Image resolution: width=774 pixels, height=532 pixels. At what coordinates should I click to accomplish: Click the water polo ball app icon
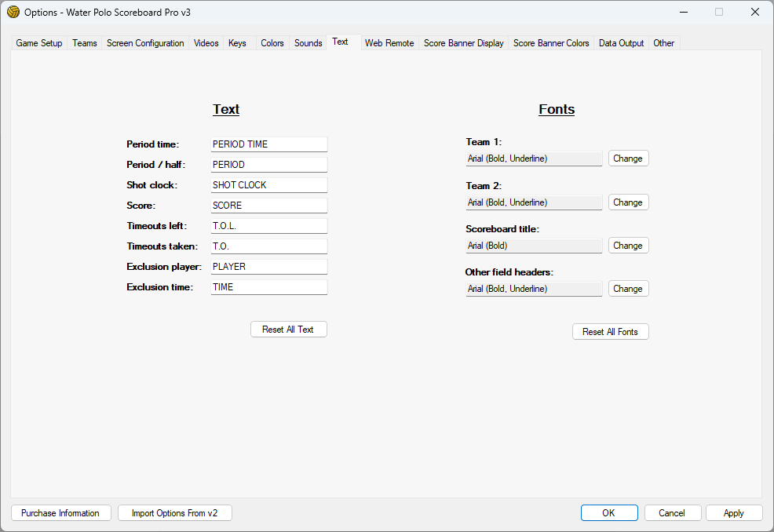pyautogui.click(x=13, y=12)
